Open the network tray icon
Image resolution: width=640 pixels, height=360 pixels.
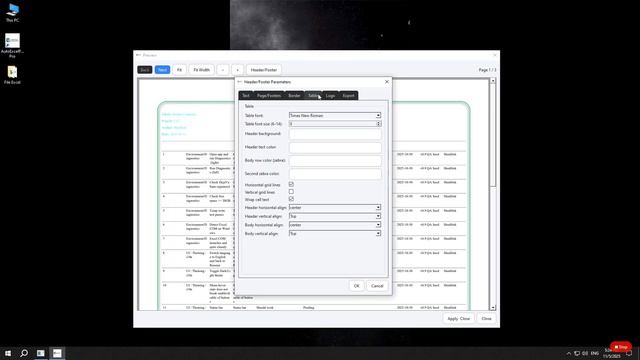click(x=577, y=353)
